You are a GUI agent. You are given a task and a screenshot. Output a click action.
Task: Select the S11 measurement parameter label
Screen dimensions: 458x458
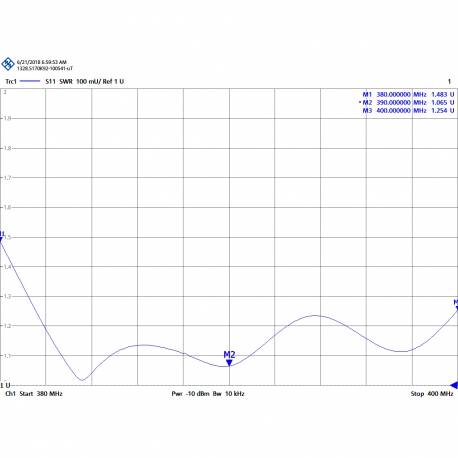coord(50,81)
